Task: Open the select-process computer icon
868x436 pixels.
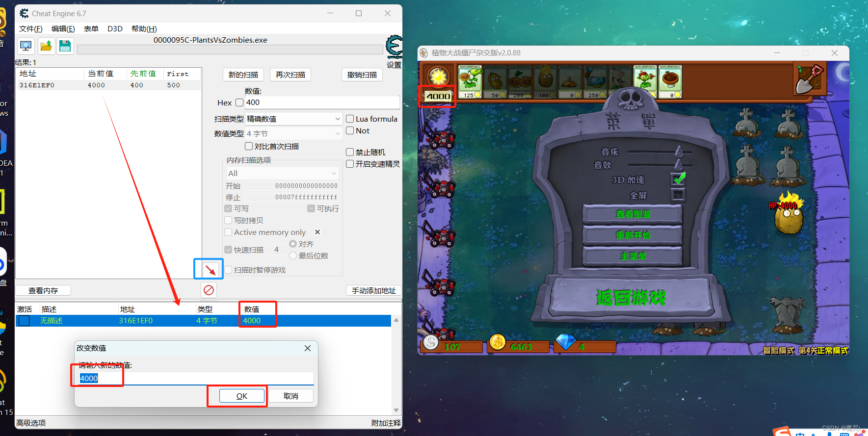Action: tap(26, 46)
